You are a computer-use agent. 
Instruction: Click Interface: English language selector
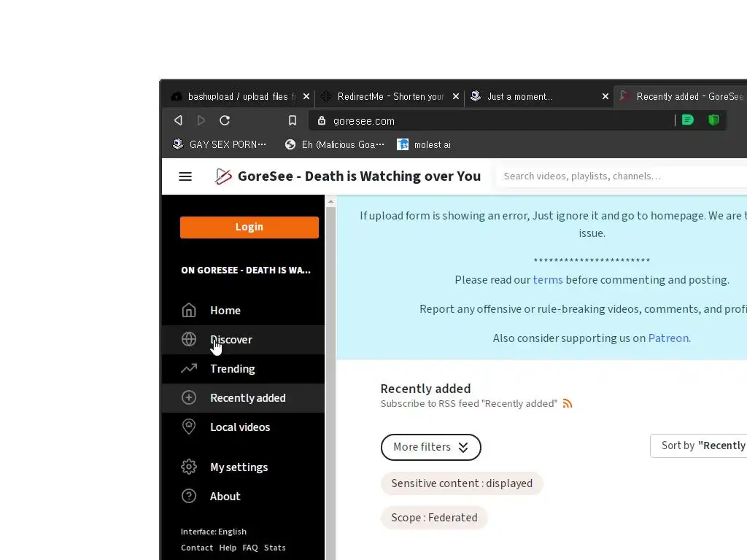tap(214, 532)
